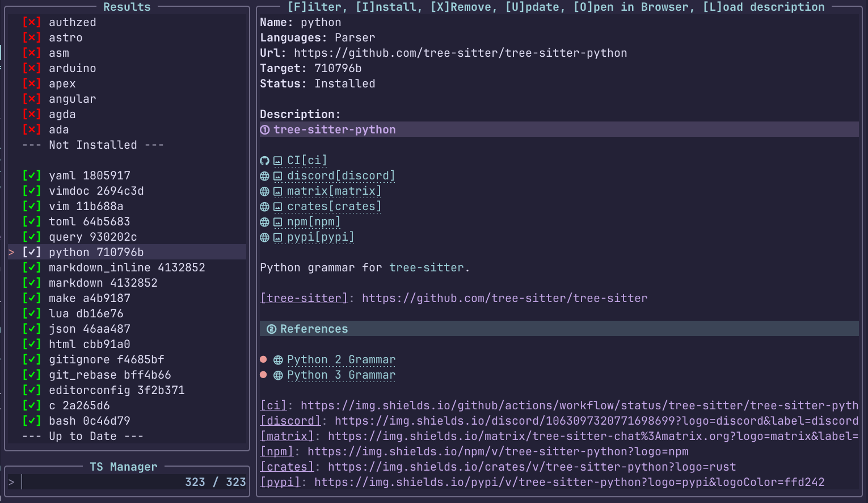Focus the TS Manager search prompt
This screenshot has width=868, height=503.
pyautogui.click(x=102, y=483)
